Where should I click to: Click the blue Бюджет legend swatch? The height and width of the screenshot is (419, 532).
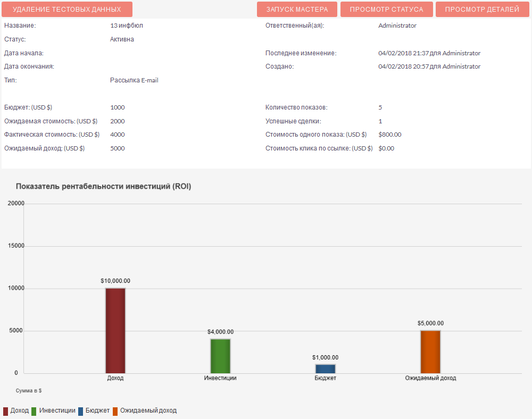click(81, 411)
